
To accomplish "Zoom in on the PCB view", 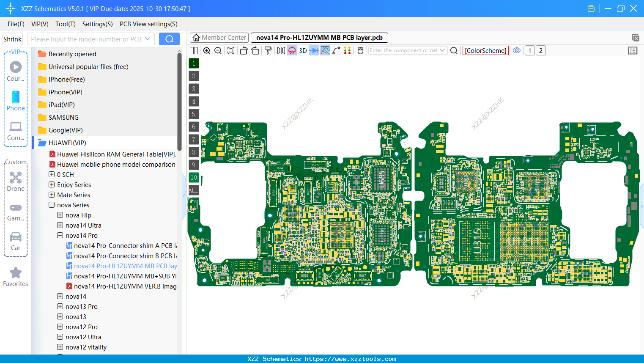I will click(207, 50).
